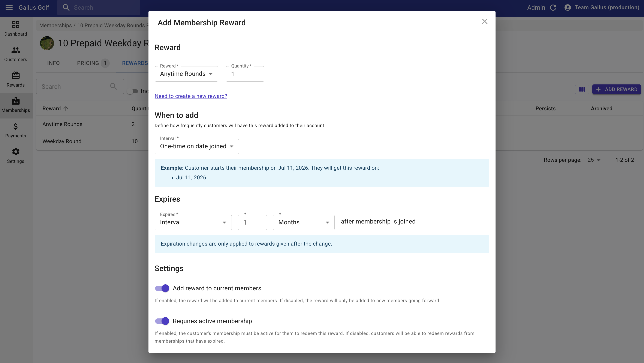Viewport: 644px width, 363px height.
Task: Disable Requires active membership switch
Action: click(162, 321)
